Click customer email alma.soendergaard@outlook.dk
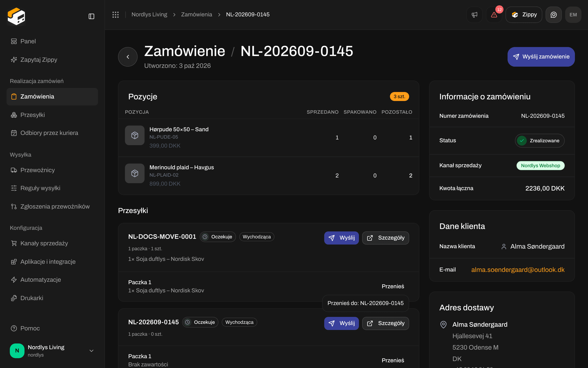 (x=518, y=270)
